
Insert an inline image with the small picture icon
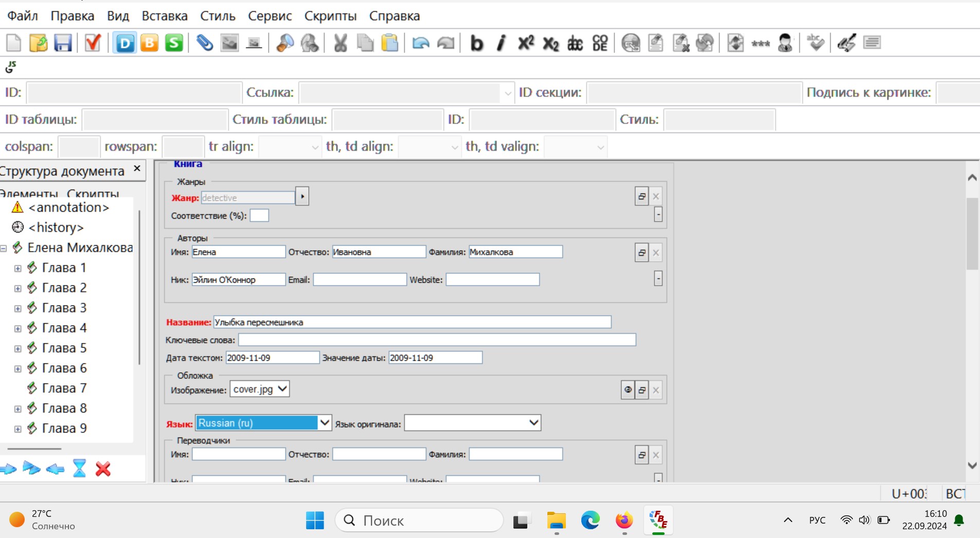point(254,43)
